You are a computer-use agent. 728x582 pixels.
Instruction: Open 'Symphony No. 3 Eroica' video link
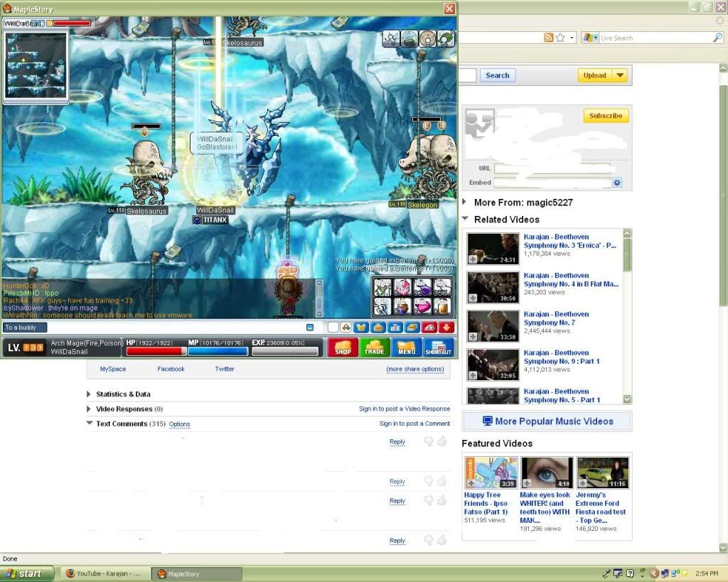[570, 241]
